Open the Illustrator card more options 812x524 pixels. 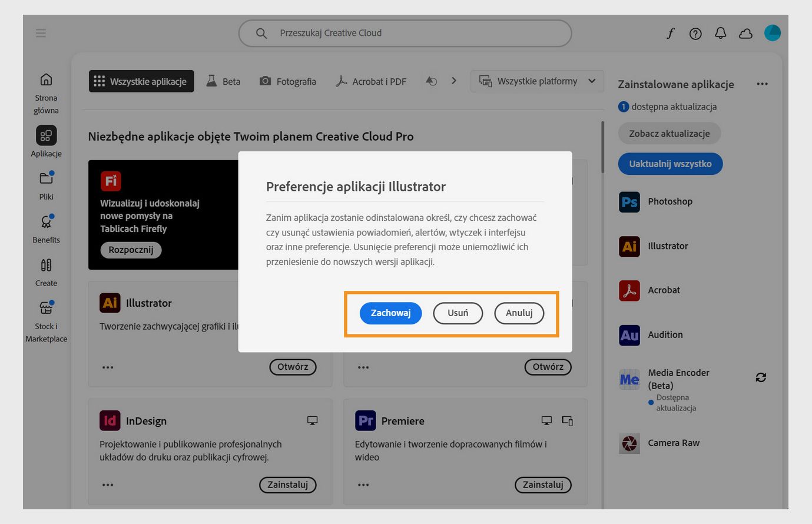click(108, 367)
